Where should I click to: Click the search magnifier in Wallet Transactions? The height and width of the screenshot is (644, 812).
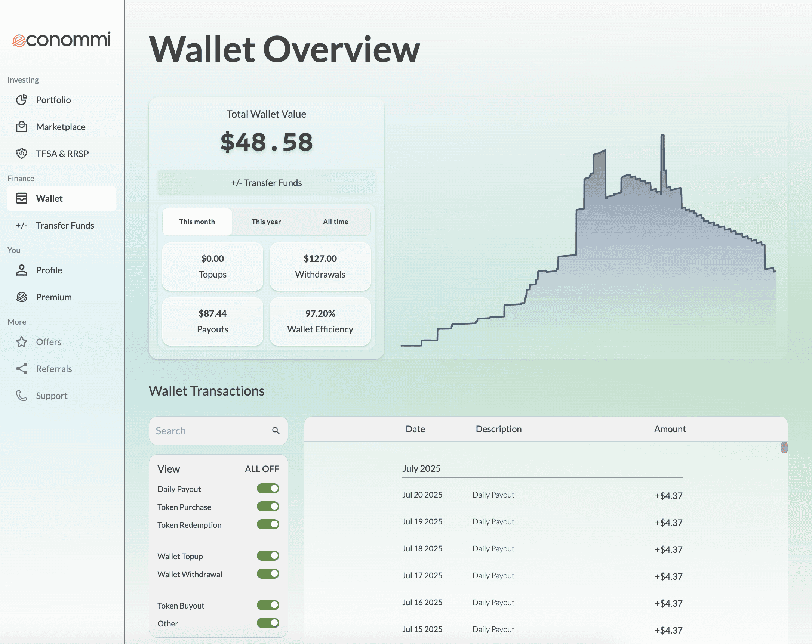275,430
